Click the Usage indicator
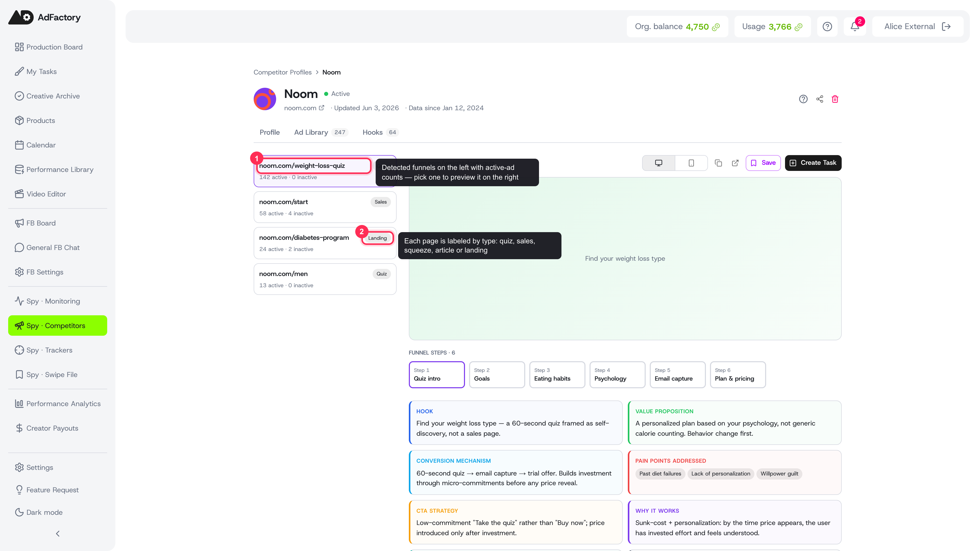Viewport: 980px width, 551px height. point(772,27)
